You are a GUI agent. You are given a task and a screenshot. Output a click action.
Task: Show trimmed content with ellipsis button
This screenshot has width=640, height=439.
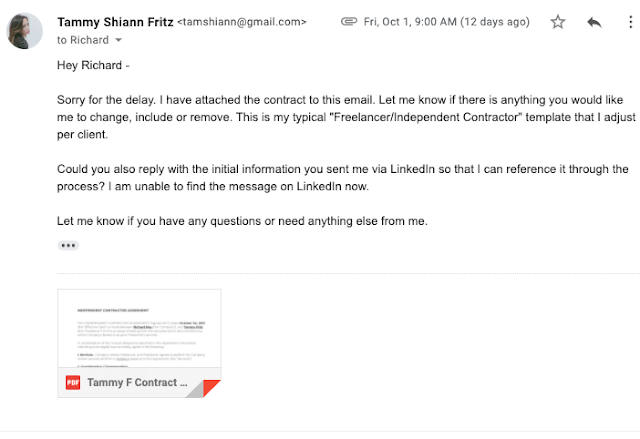point(68,245)
